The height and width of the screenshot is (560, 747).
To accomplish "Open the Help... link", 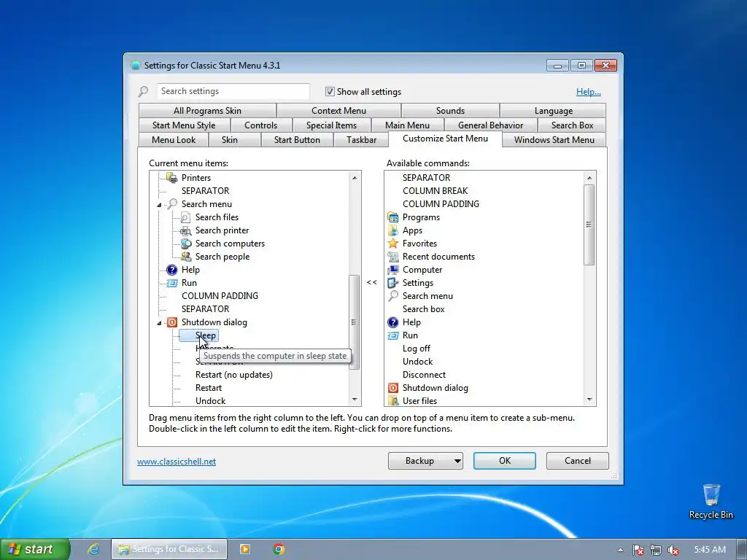I will tap(589, 92).
